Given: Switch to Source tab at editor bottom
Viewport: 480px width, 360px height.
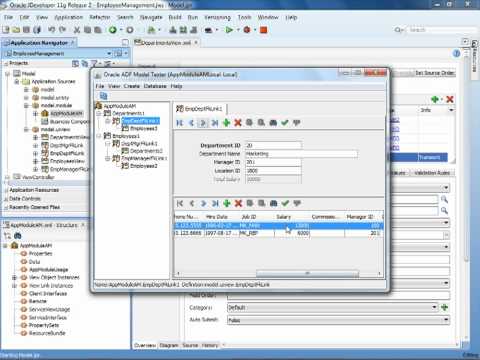Looking at the screenshot, I should 190,345.
